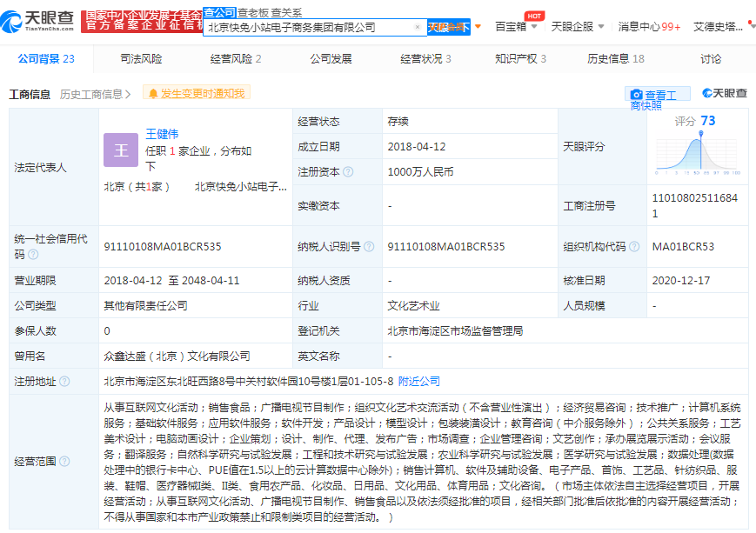Select the 查公司 search tab
The width and height of the screenshot is (756, 533).
(219, 12)
